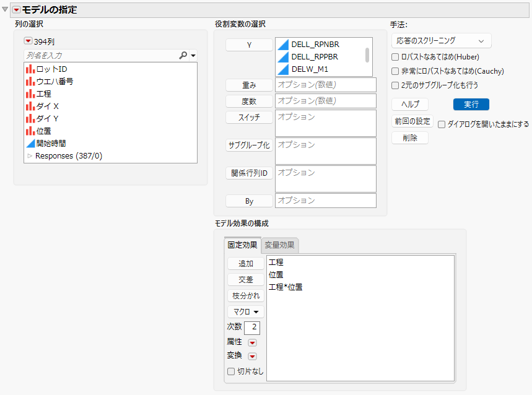This screenshot has width=532, height=395.
Task: Select 位置 effect in model effects list
Action: tap(276, 275)
